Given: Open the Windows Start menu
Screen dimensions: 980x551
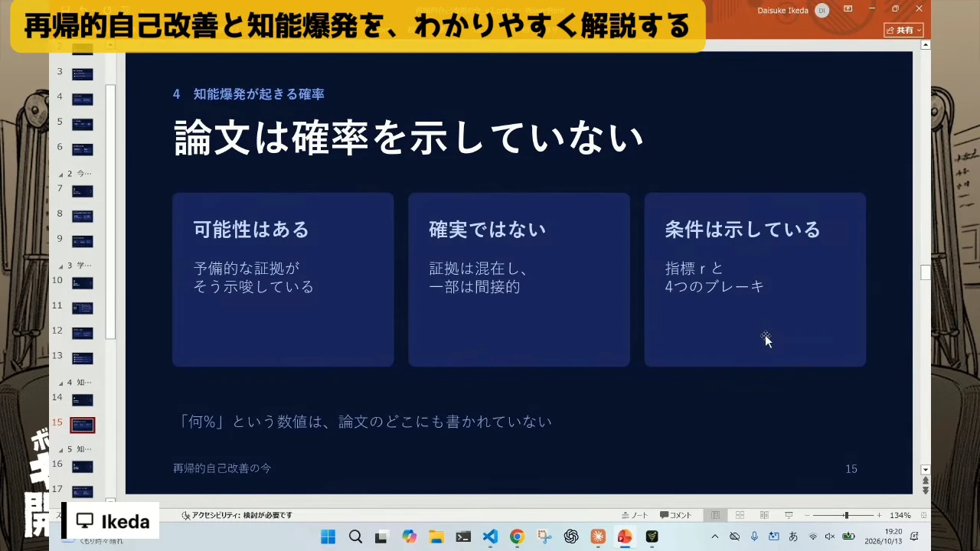Looking at the screenshot, I should (328, 536).
